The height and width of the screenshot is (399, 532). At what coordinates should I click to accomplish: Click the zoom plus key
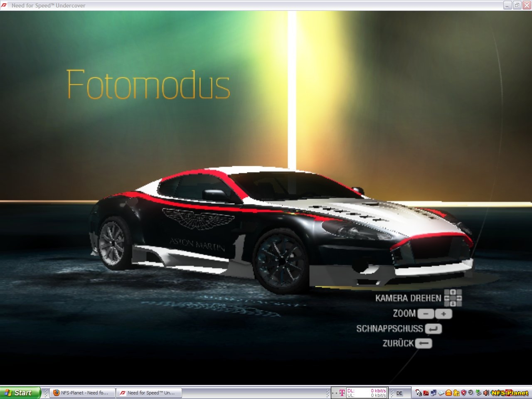[443, 314]
